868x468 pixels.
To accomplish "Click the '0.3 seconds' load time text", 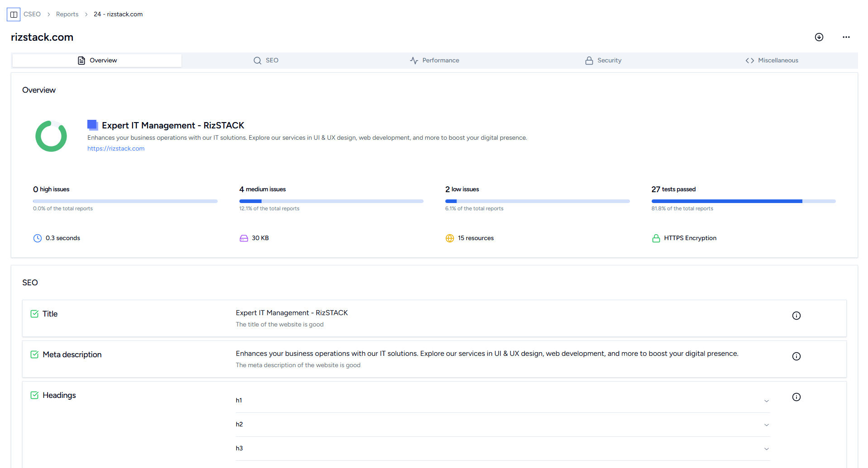I will coord(63,238).
